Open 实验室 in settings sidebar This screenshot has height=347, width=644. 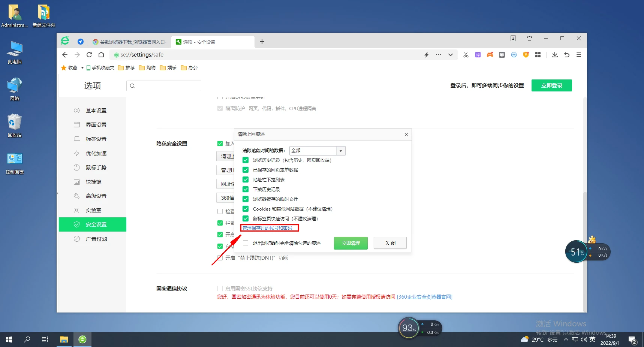click(x=93, y=210)
